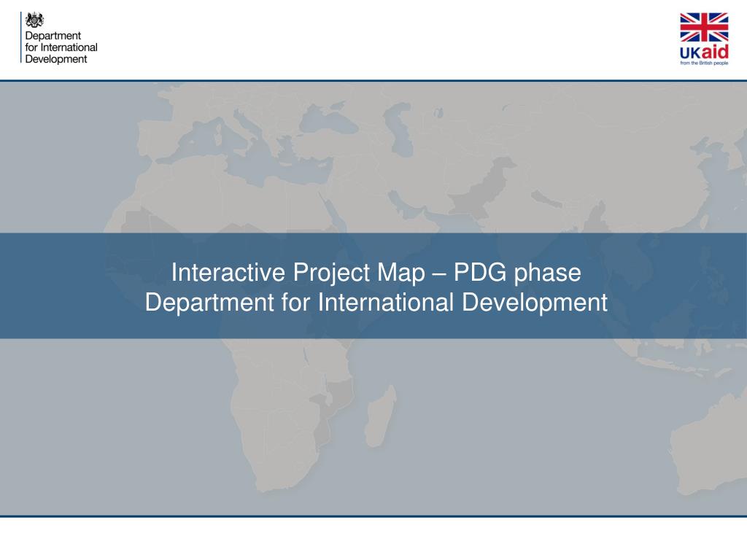
Task: Click the "from the British people" tagline
Action: [704, 63]
